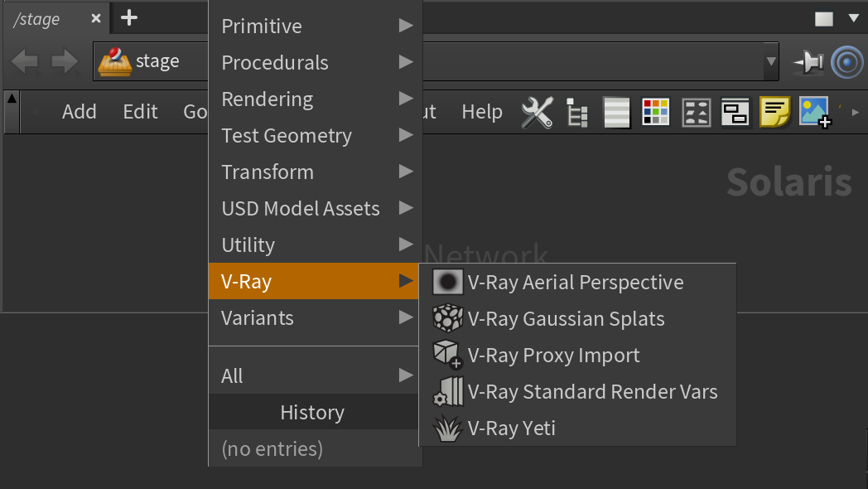Open the Test Geometry submenu
Viewport: 868px width, 489px height.
coord(316,136)
